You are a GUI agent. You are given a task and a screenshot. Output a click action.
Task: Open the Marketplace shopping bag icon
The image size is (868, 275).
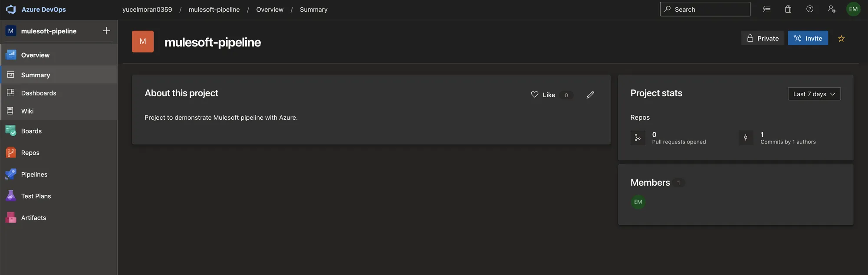(x=788, y=9)
